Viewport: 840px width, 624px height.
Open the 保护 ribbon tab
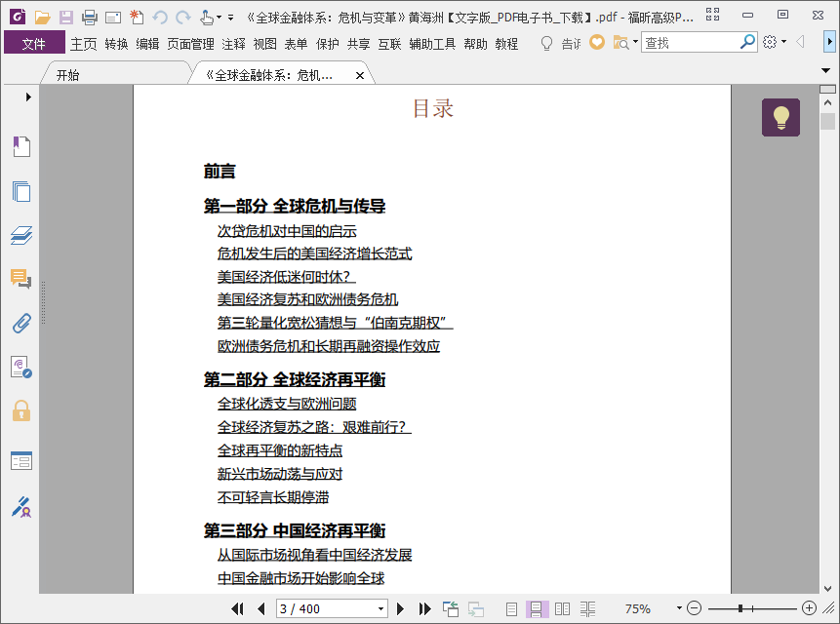pos(327,43)
